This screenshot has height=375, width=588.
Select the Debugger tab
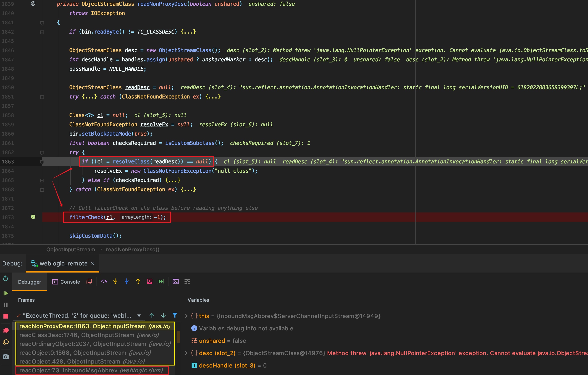[30, 282]
